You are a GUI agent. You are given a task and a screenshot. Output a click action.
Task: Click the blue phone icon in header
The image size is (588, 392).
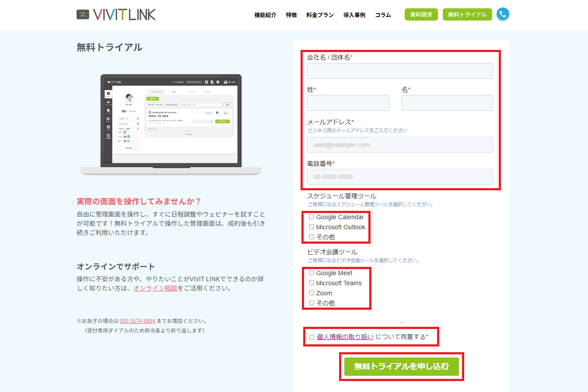point(503,14)
